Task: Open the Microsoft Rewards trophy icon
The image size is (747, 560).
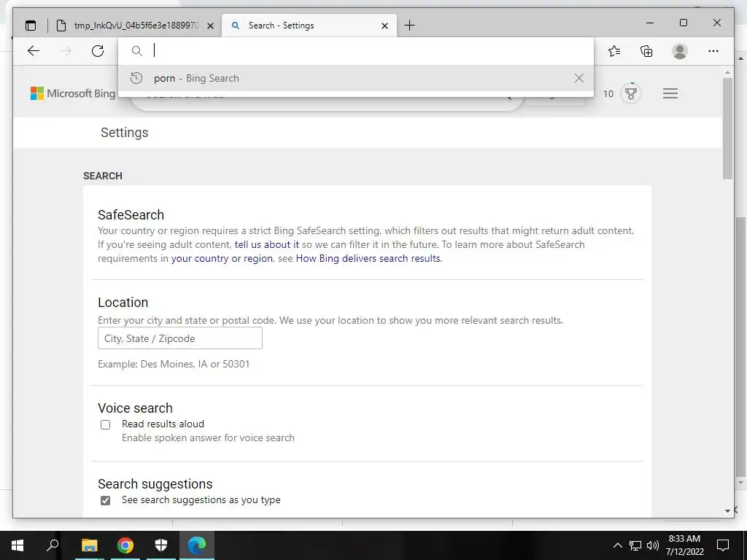Action: tap(631, 93)
